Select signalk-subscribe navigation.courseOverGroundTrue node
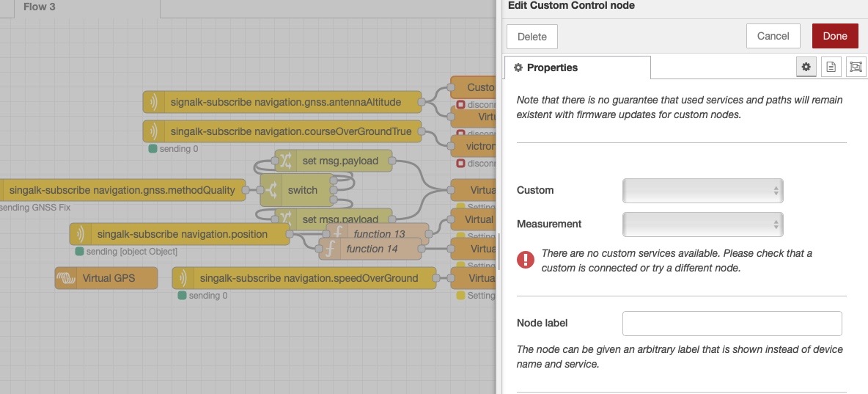The image size is (868, 394). pyautogui.click(x=282, y=131)
